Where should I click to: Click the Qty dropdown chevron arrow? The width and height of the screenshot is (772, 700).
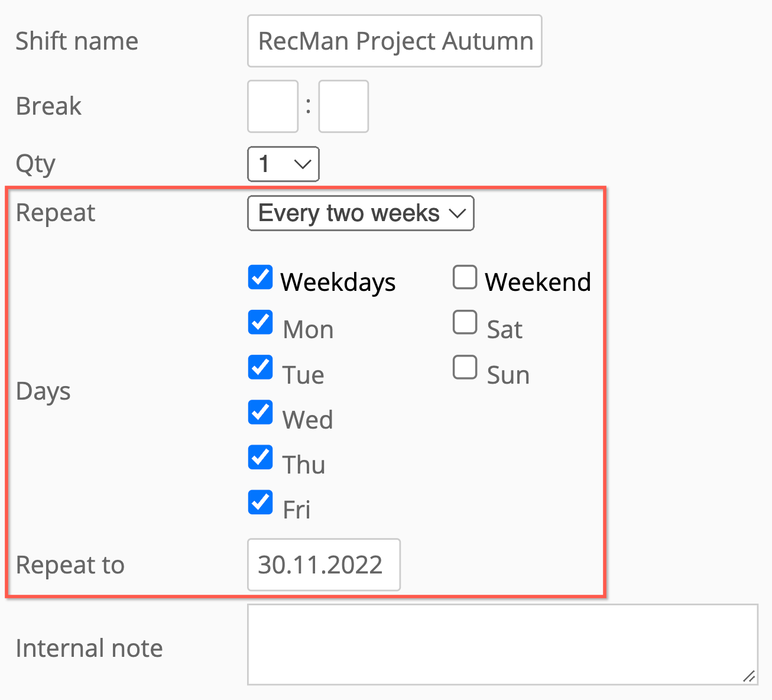click(x=303, y=164)
